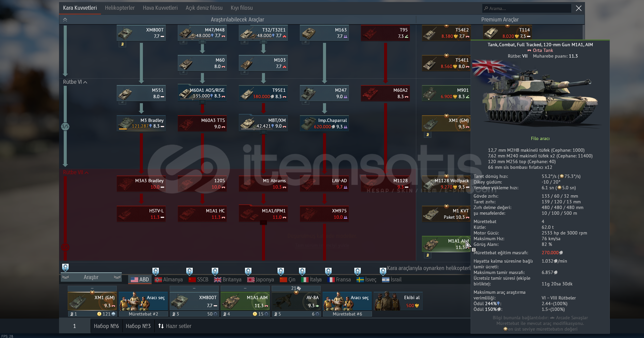Select the T32/T32E1 vehicle group
644x338 pixels.
(x=263, y=33)
